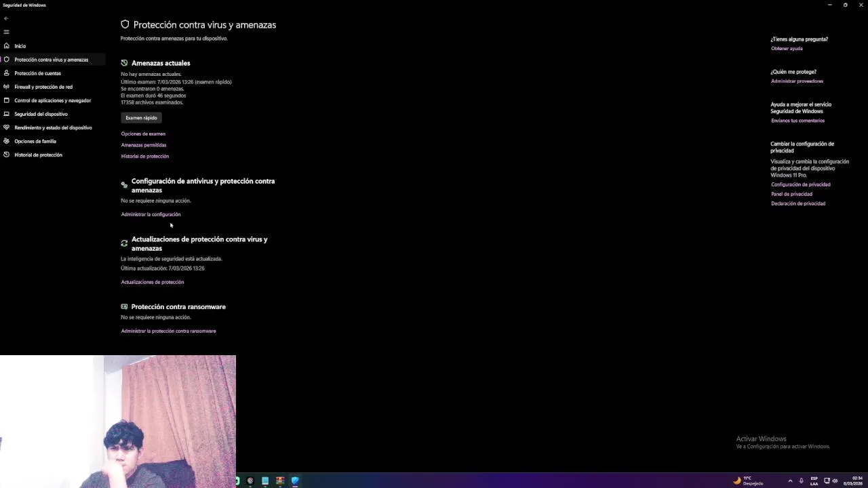The image size is (868, 488).
Task: Open Firewall y protección de red
Action: click(x=43, y=87)
